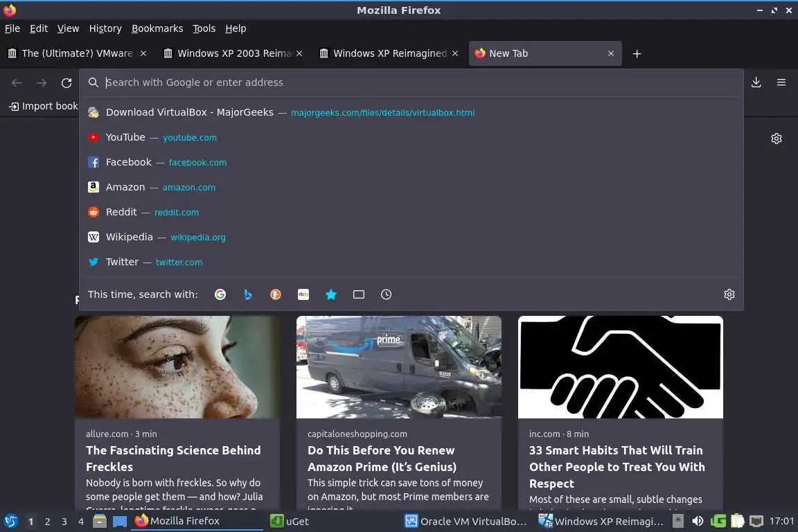Search in History clock icon
798x532 pixels.
tap(387, 294)
